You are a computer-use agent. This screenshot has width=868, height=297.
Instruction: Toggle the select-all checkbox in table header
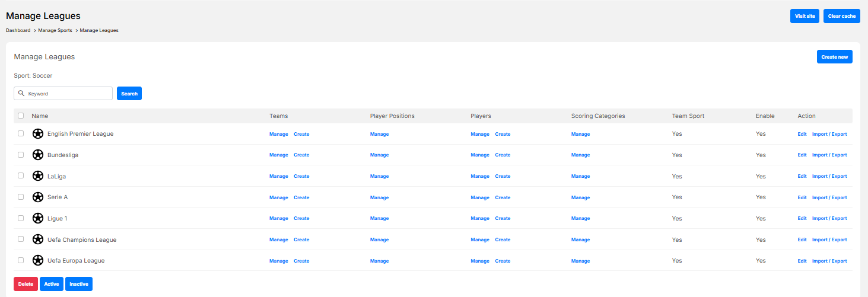point(21,116)
